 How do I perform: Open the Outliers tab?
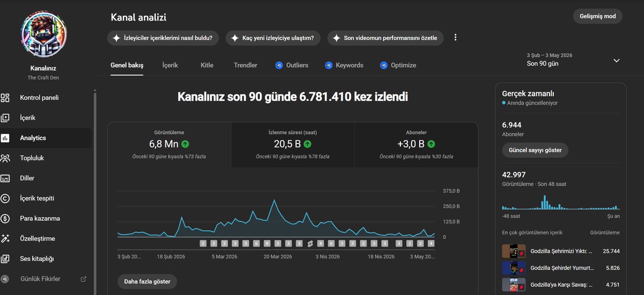point(292,65)
